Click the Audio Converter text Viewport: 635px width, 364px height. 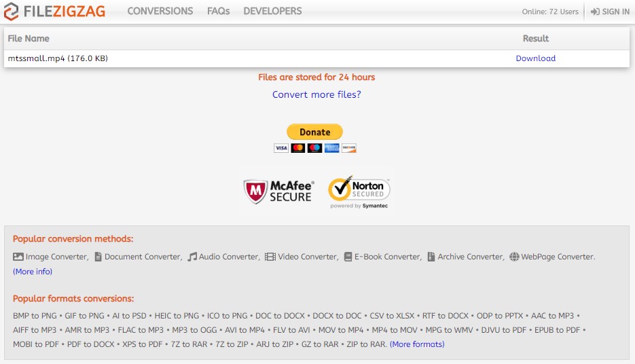(229, 257)
